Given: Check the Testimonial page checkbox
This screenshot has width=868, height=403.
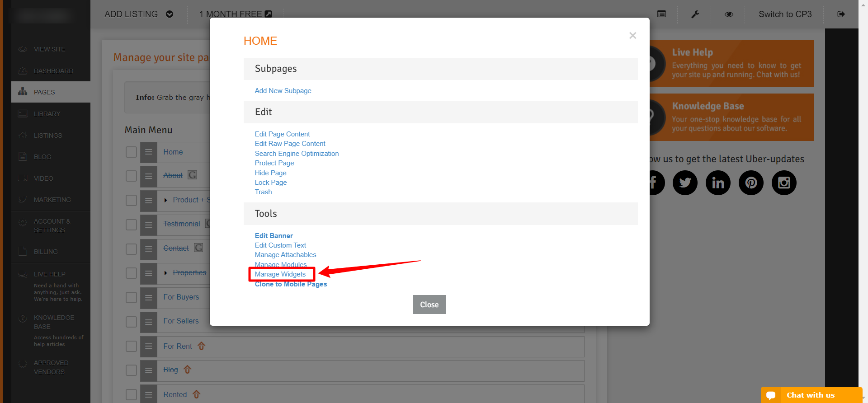Looking at the screenshot, I should tap(131, 225).
